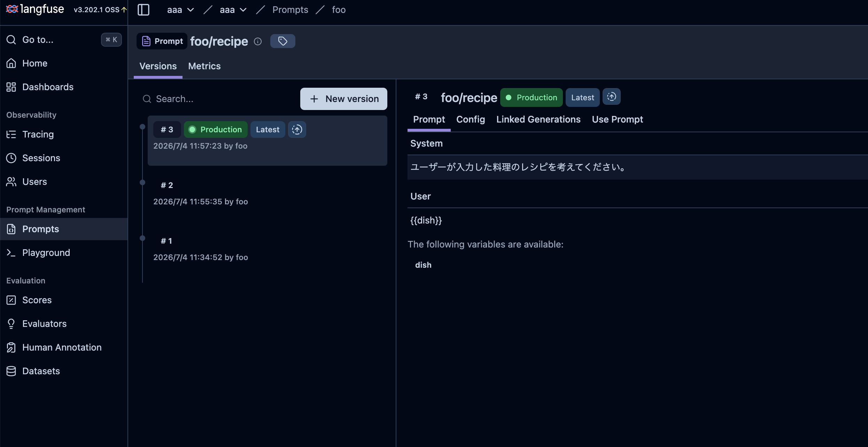Click the Prompts file icon in sidebar
This screenshot has height=447, width=868.
tap(11, 229)
